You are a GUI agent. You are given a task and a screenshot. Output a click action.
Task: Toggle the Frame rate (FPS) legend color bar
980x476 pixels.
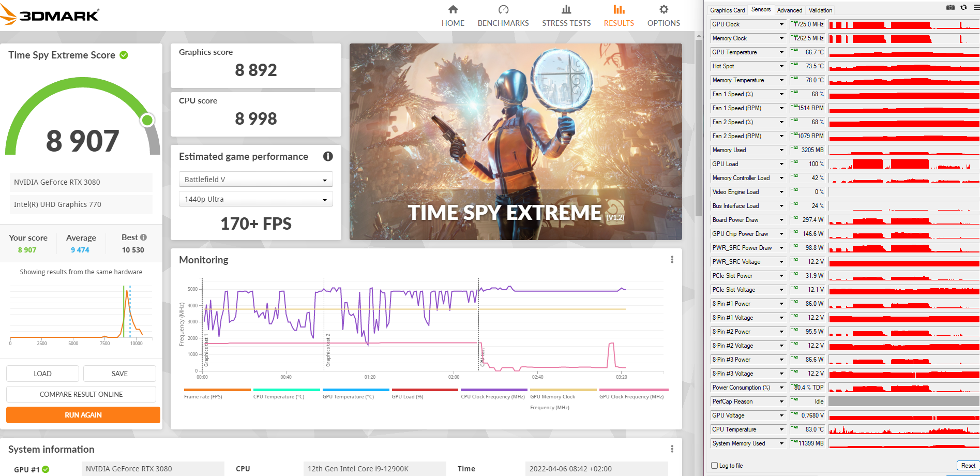coord(217,390)
